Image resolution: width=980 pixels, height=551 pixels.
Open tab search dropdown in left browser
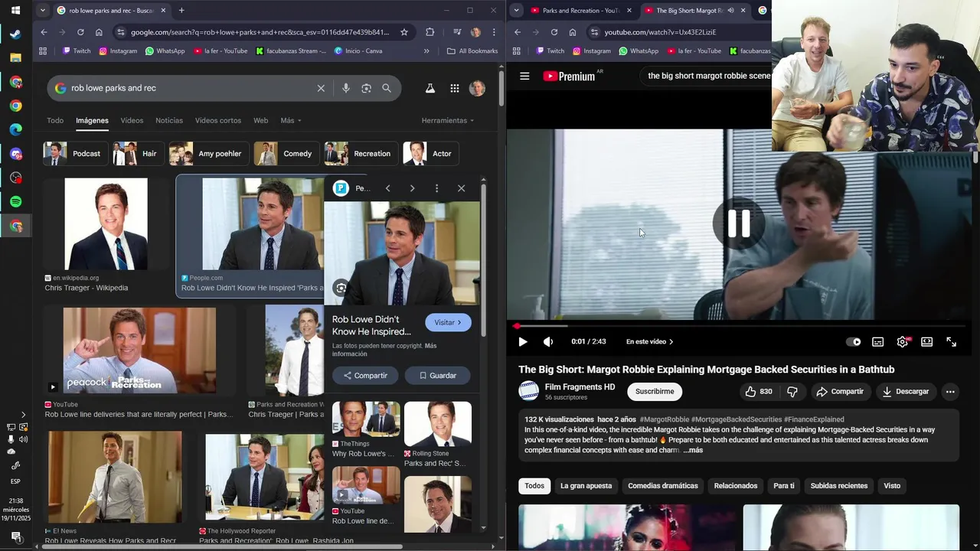(42, 10)
